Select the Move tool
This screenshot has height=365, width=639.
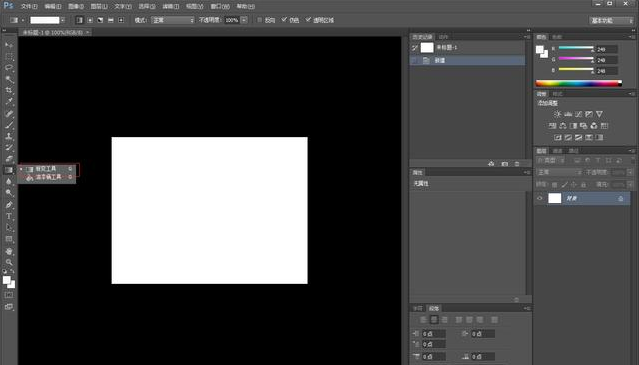click(x=9, y=45)
